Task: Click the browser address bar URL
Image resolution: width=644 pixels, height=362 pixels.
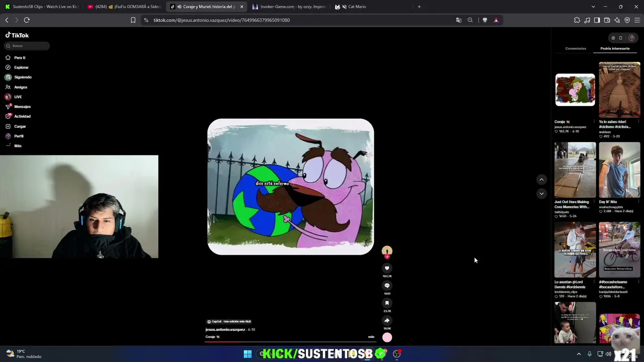Action: pyautogui.click(x=221, y=20)
